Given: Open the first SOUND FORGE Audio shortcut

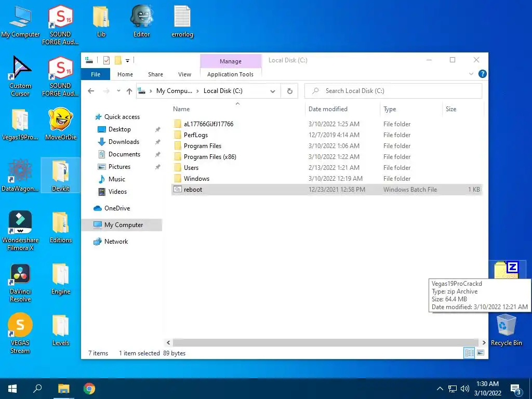Looking at the screenshot, I should [x=60, y=24].
